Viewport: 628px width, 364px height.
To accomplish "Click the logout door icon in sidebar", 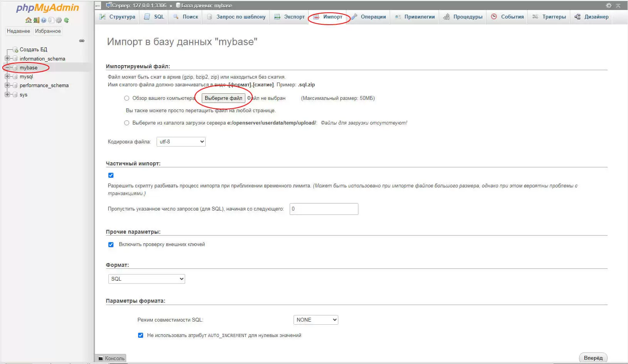I will coord(36,20).
